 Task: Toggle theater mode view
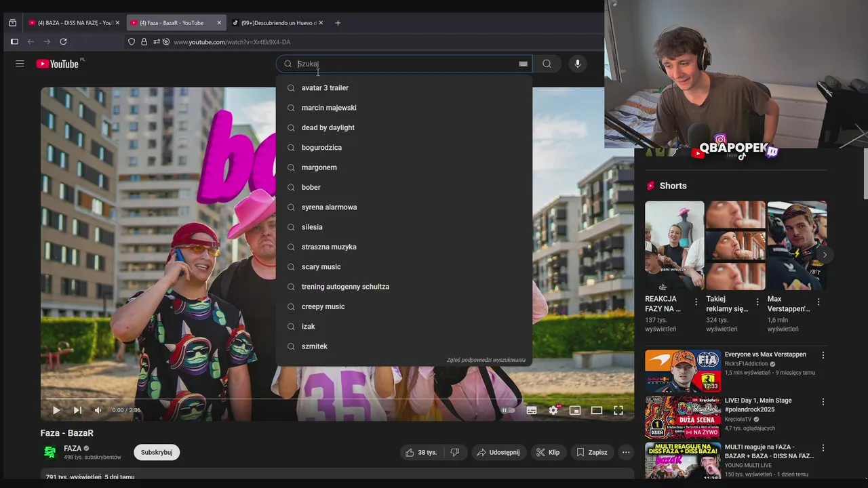point(597,410)
